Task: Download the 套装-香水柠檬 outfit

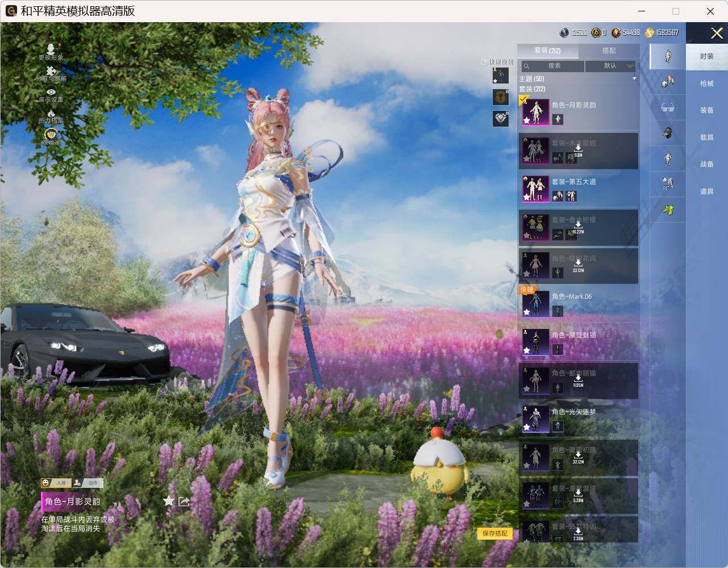Action: pyautogui.click(x=577, y=227)
